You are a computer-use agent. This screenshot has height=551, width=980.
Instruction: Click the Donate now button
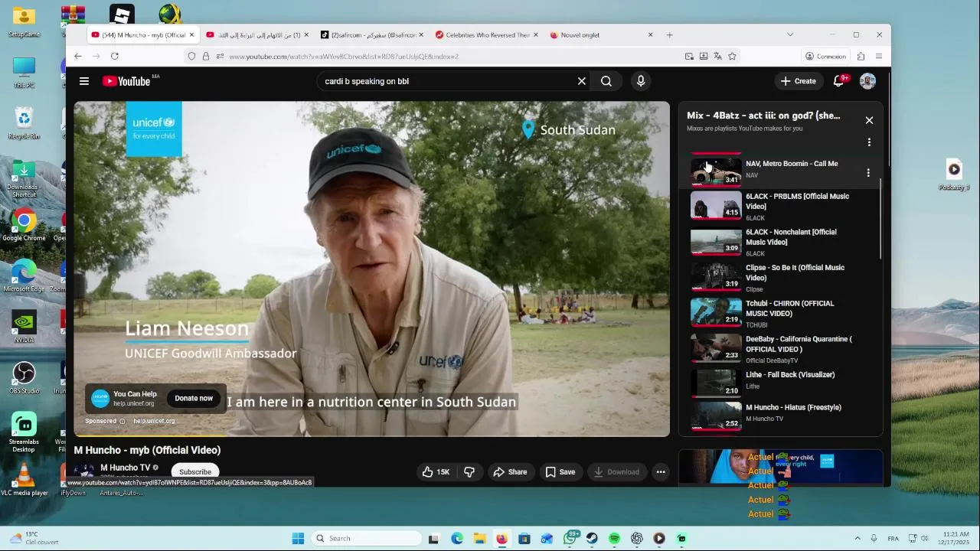point(194,398)
